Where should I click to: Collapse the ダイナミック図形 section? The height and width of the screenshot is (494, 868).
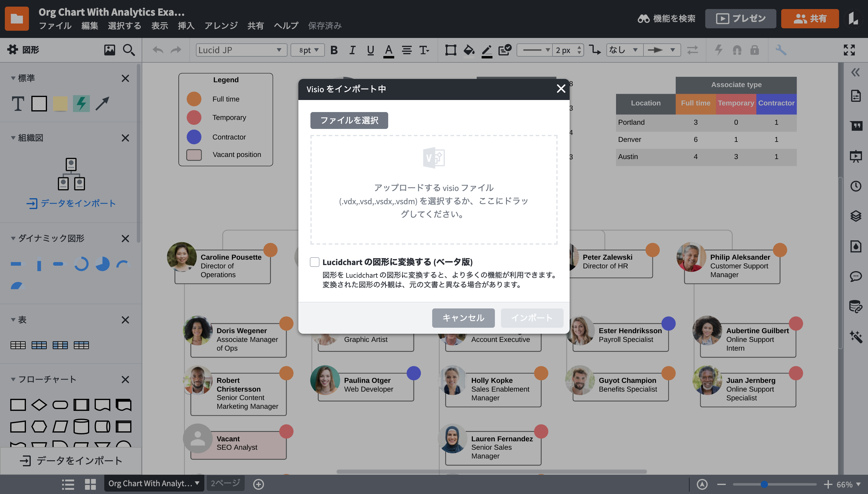(x=13, y=239)
